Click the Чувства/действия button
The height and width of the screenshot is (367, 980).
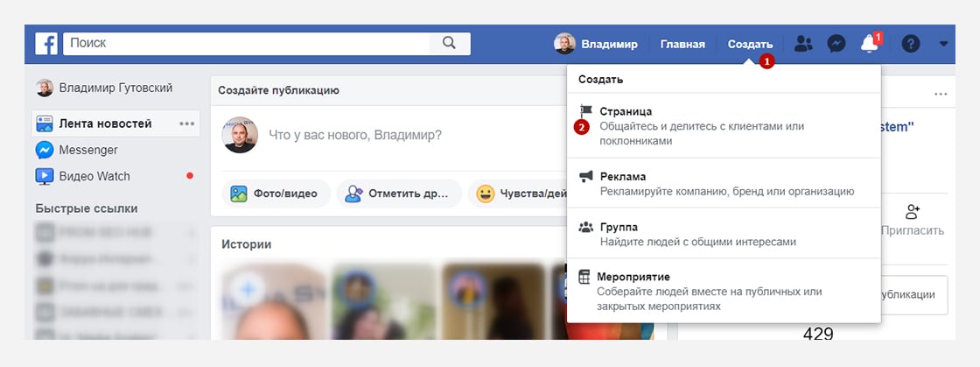[x=517, y=194]
